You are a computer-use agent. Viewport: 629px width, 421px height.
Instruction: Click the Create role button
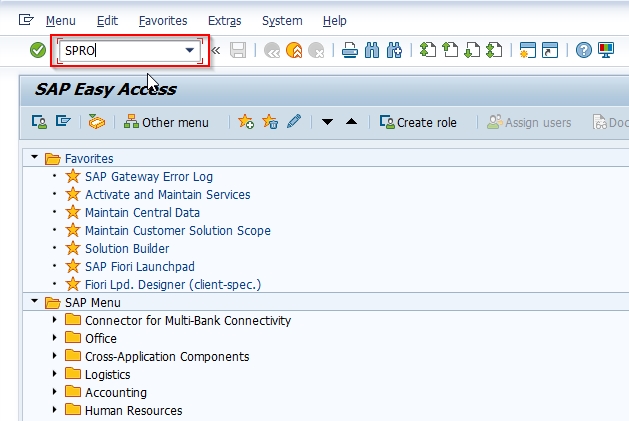tap(418, 122)
